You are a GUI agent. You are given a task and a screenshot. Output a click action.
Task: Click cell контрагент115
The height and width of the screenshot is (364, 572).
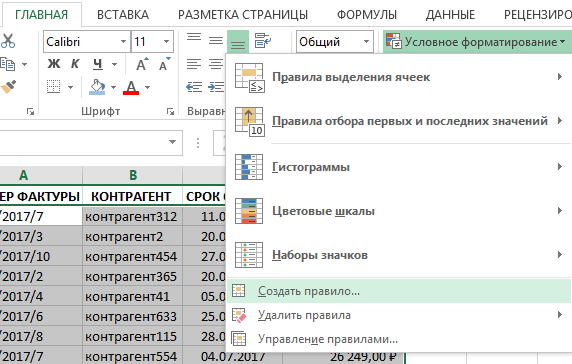click(x=133, y=337)
